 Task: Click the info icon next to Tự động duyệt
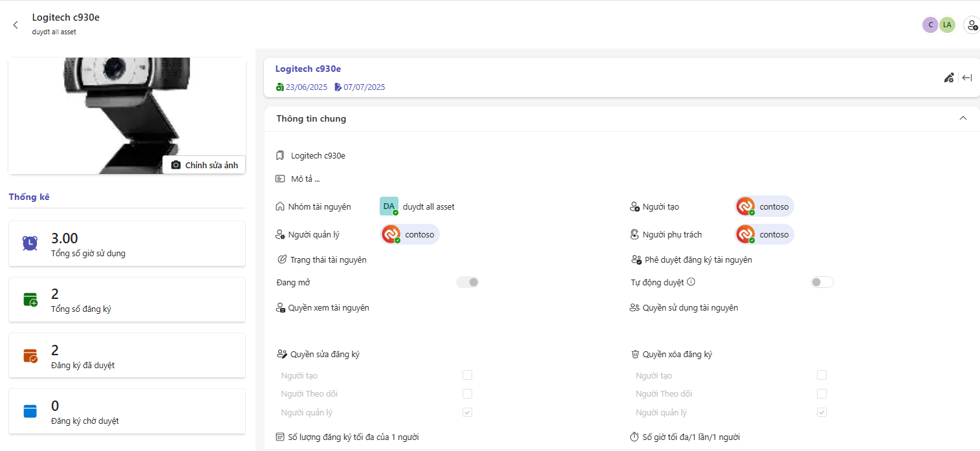click(691, 282)
